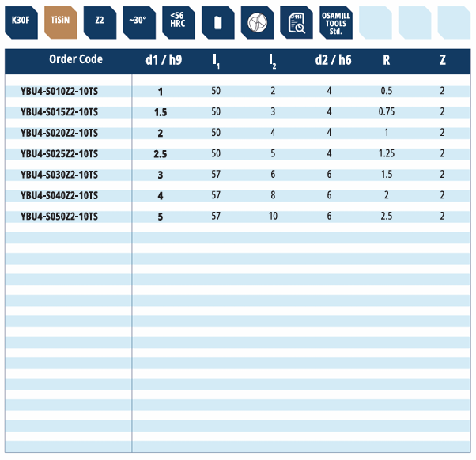Select the <56 HRC hardness badge

pyautogui.click(x=178, y=21)
